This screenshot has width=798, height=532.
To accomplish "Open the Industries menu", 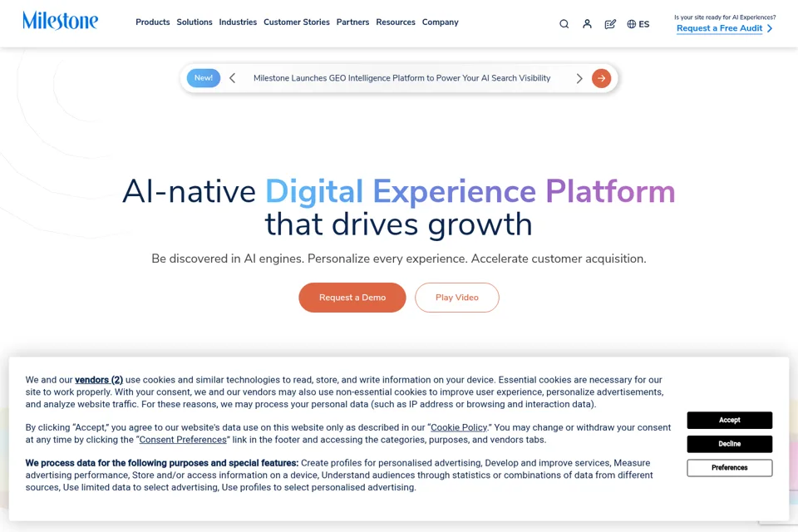I will point(238,22).
